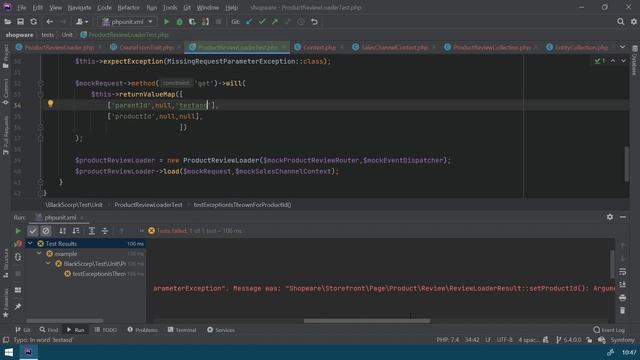Open the Navigate menu

pyautogui.click(x=80, y=7)
